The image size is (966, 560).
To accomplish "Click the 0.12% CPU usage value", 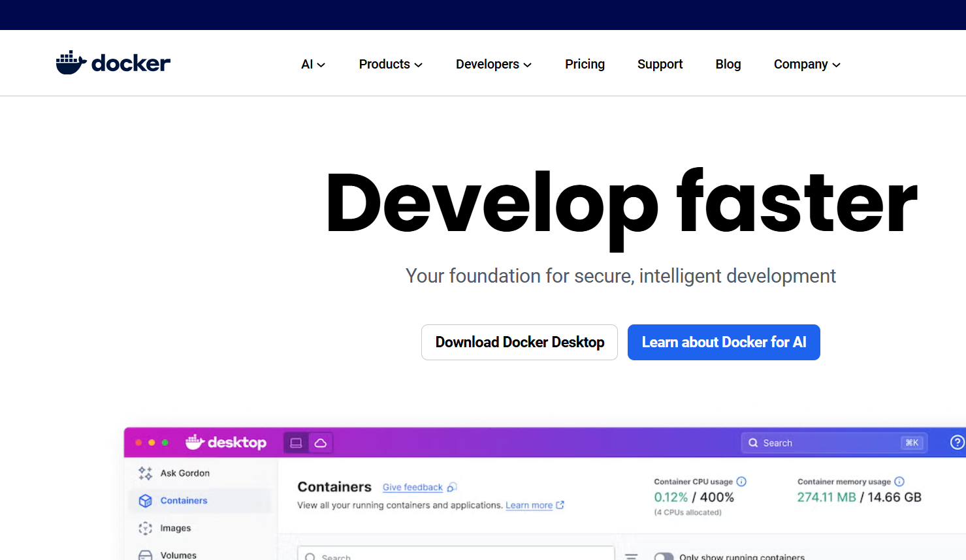I will tap(671, 497).
